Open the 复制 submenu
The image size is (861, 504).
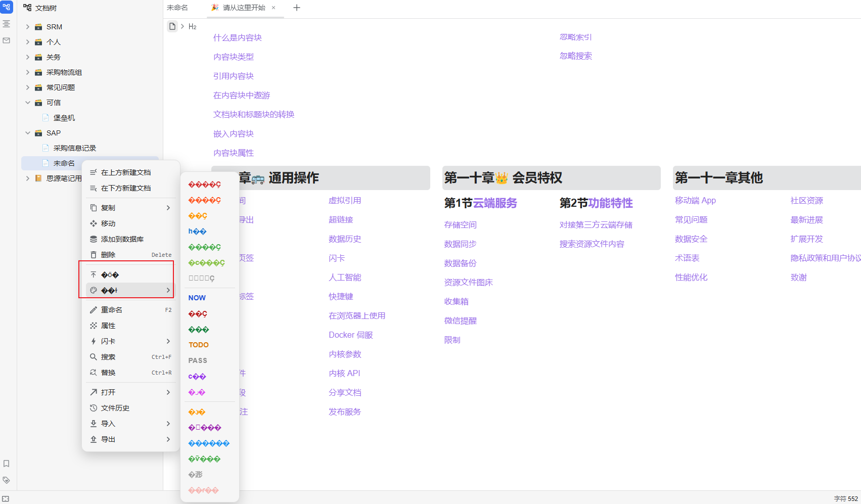click(130, 208)
